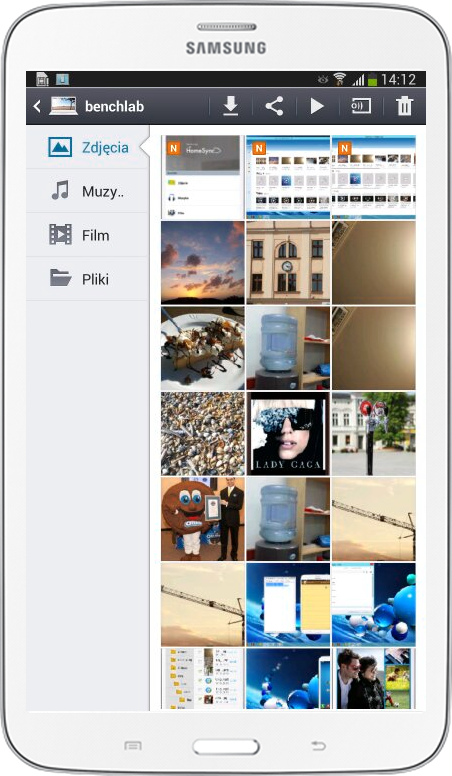
Task: Tap the benchlab laptop device icon
Action: click(x=63, y=106)
